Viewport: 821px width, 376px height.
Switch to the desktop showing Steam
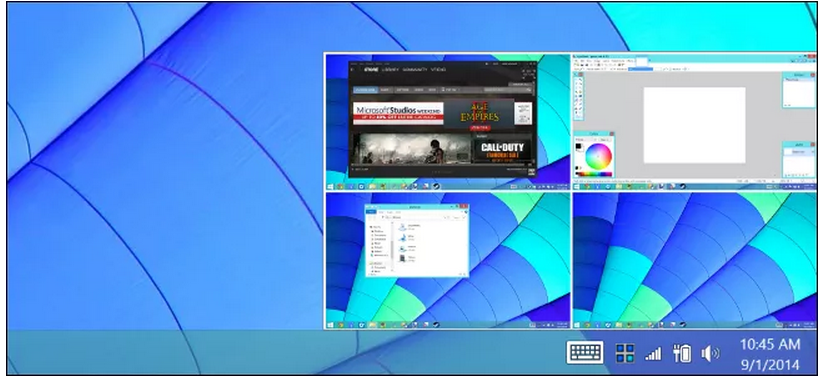point(447,122)
